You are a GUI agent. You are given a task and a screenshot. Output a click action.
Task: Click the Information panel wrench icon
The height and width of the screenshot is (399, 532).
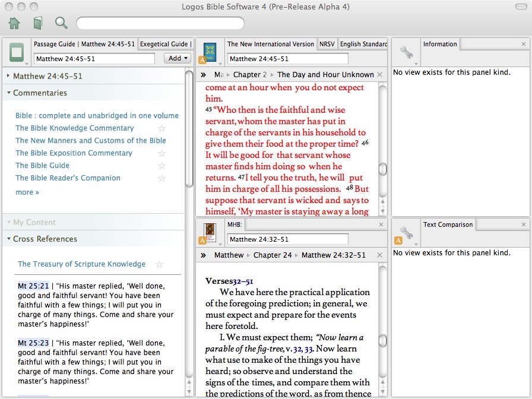point(406,52)
